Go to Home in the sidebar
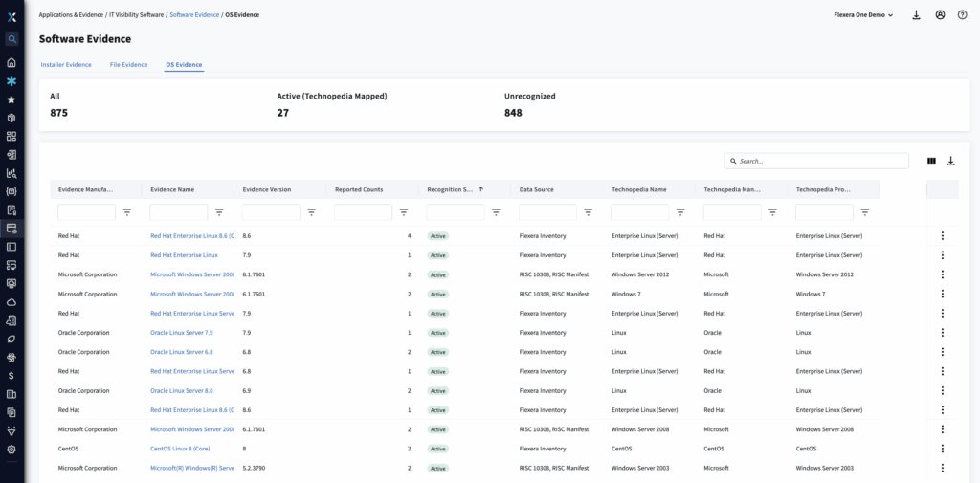The width and height of the screenshot is (980, 483). click(x=11, y=63)
